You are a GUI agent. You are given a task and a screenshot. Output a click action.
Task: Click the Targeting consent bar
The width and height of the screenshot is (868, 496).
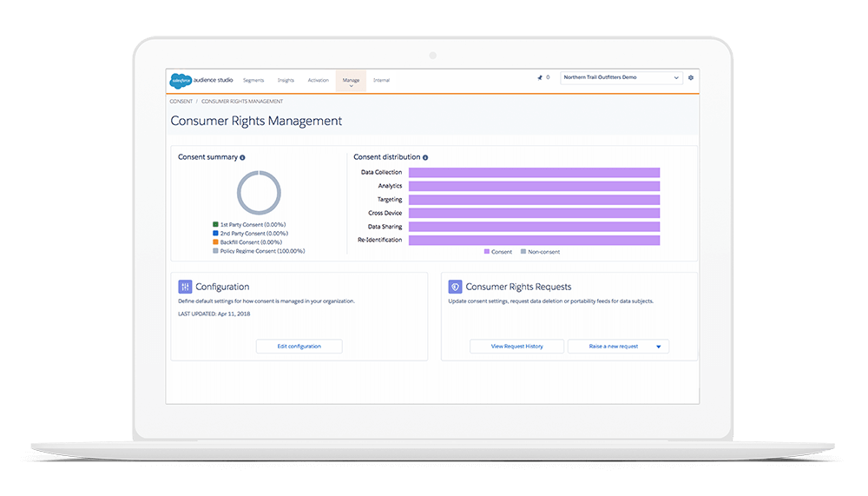[534, 200]
